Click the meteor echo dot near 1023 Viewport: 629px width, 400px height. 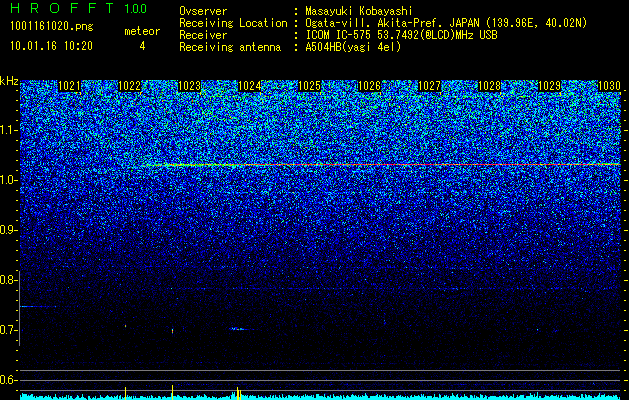[x=172, y=331]
